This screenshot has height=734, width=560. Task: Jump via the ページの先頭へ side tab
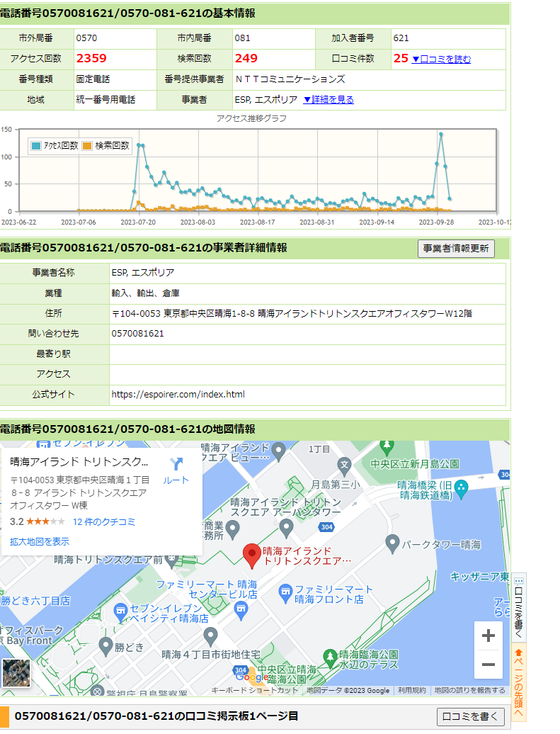click(x=519, y=682)
